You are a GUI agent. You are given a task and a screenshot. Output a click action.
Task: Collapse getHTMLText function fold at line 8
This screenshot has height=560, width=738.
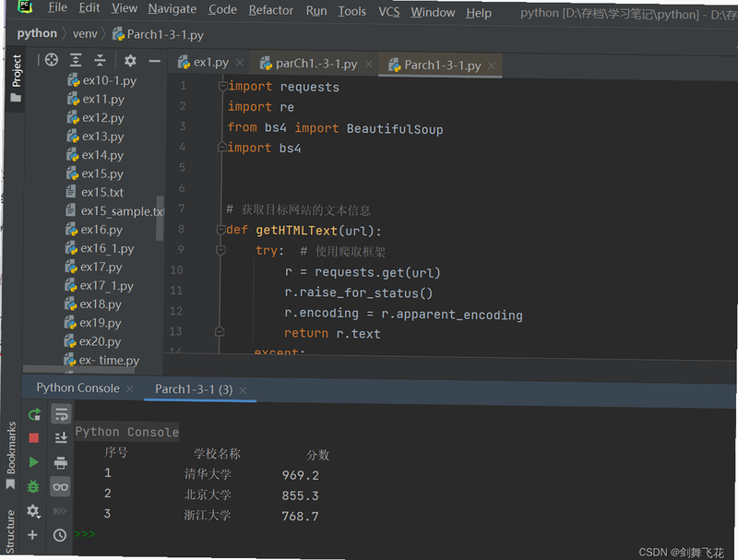pyautogui.click(x=220, y=230)
